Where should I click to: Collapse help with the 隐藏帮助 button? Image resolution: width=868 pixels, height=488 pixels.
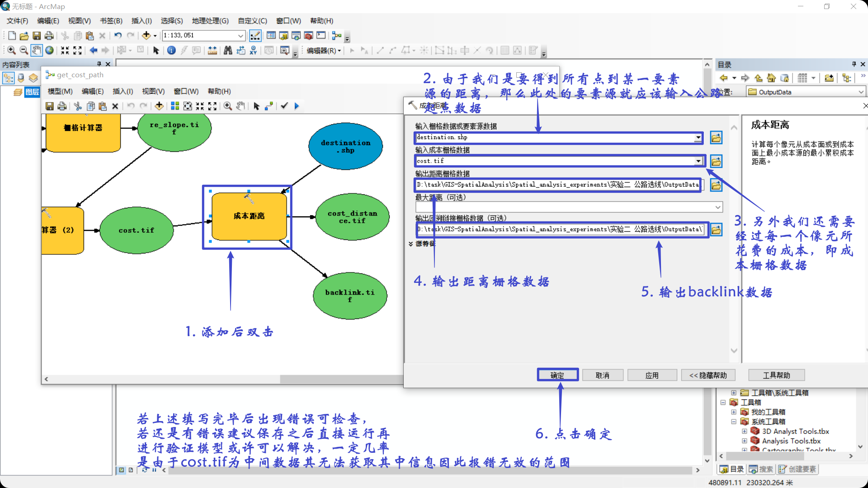(x=708, y=375)
